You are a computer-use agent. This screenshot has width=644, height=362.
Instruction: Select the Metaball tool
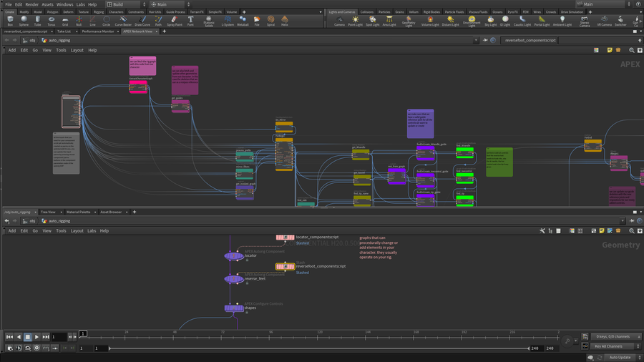(x=243, y=21)
